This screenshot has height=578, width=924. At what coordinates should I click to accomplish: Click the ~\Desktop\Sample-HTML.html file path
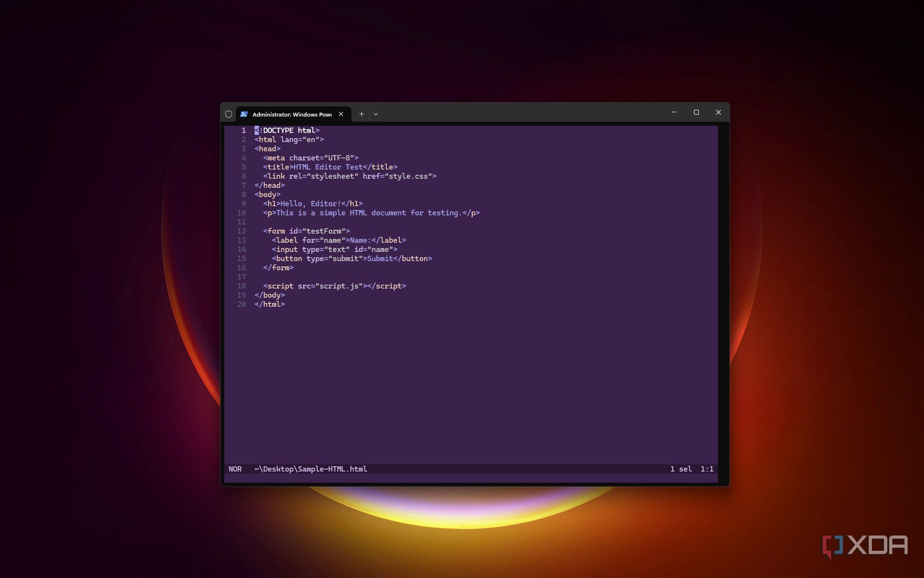point(311,469)
